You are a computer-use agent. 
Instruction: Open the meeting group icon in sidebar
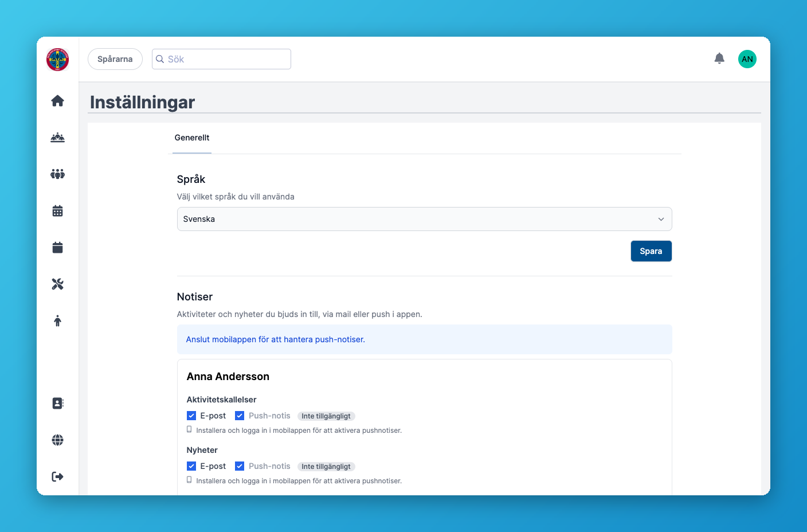pyautogui.click(x=57, y=138)
